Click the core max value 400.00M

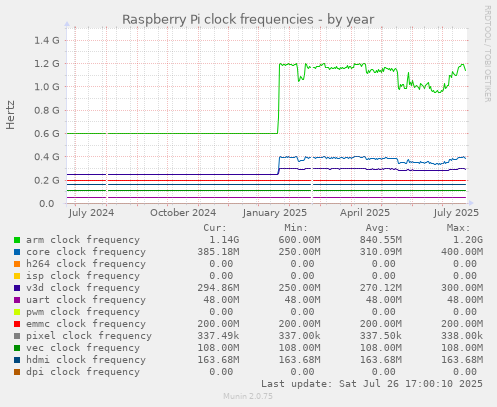click(462, 252)
